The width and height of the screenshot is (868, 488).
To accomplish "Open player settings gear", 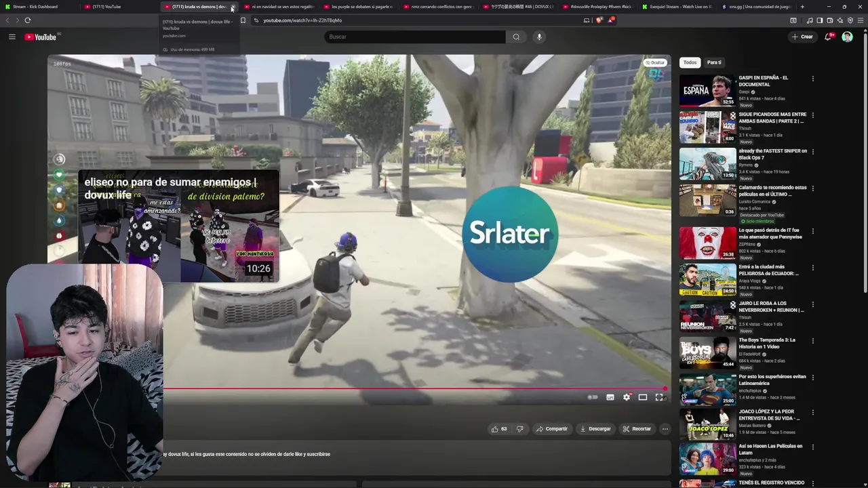I will [x=627, y=397].
